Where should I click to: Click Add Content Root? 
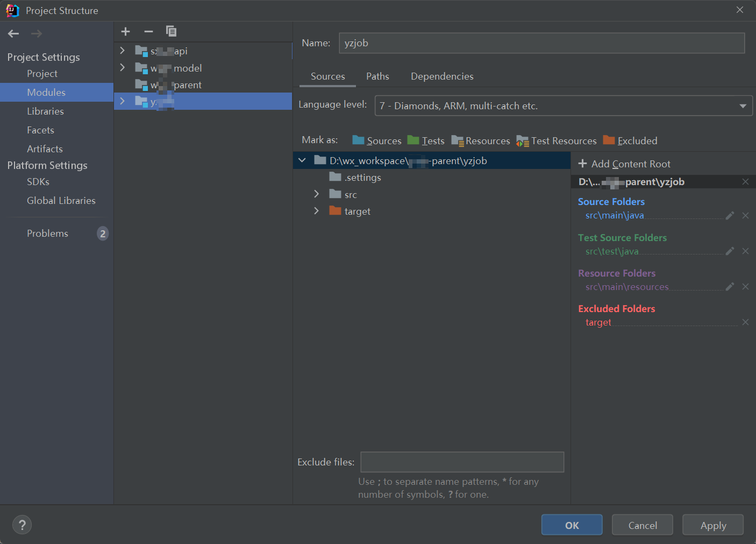coord(624,164)
